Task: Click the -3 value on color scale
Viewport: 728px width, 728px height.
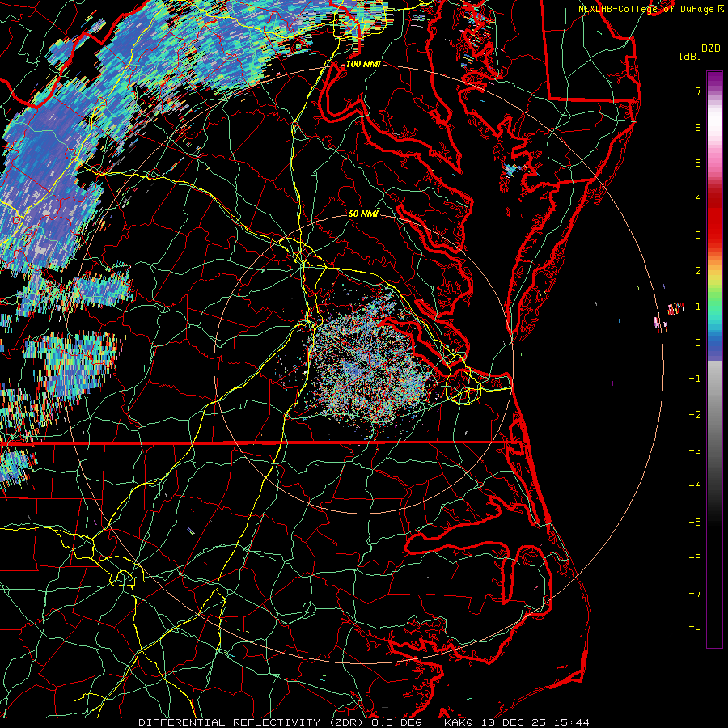Action: tap(695, 451)
